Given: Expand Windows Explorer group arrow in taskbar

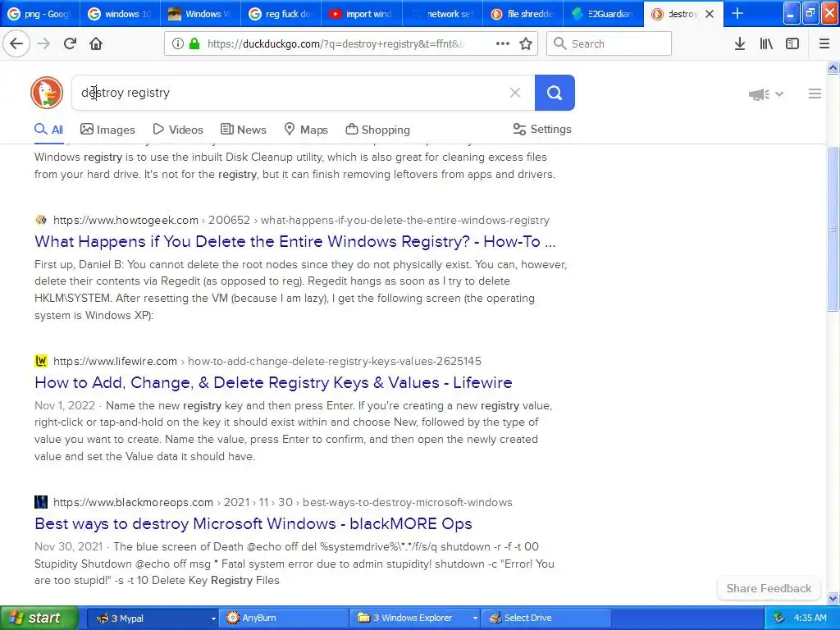Looking at the screenshot, I should pyautogui.click(x=475, y=619).
